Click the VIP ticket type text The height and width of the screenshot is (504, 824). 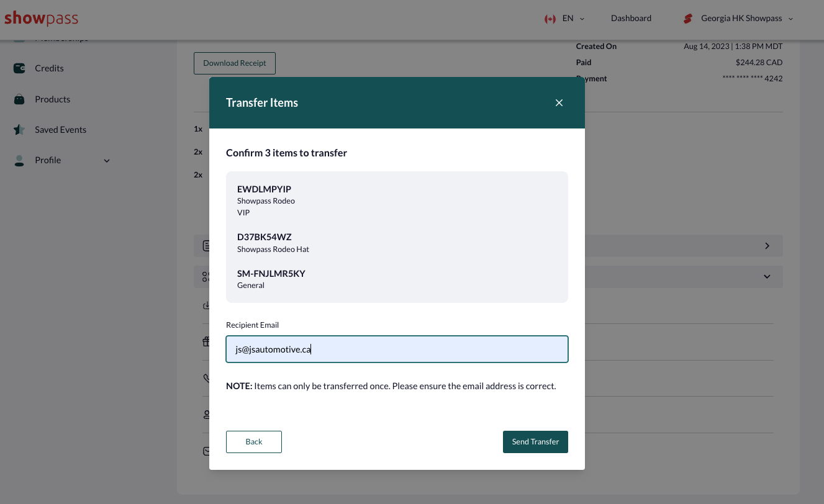point(243,213)
